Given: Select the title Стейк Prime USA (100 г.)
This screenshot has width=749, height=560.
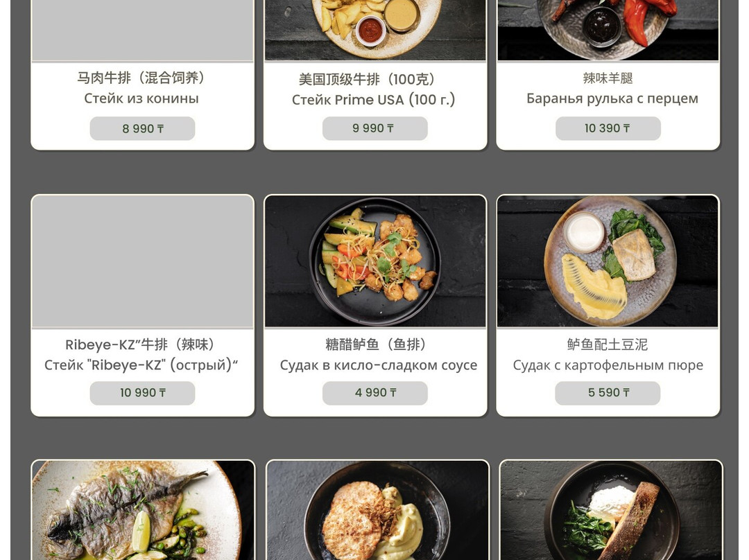Looking at the screenshot, I should (x=374, y=99).
